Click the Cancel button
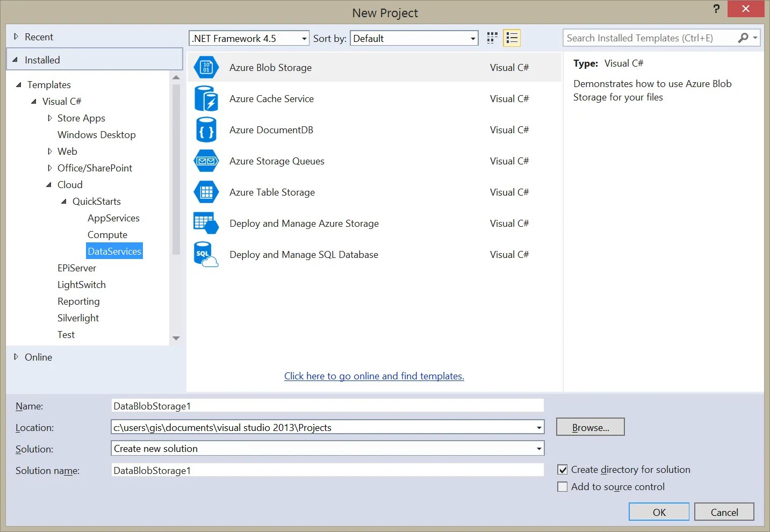Image resolution: width=770 pixels, height=532 pixels. (724, 512)
